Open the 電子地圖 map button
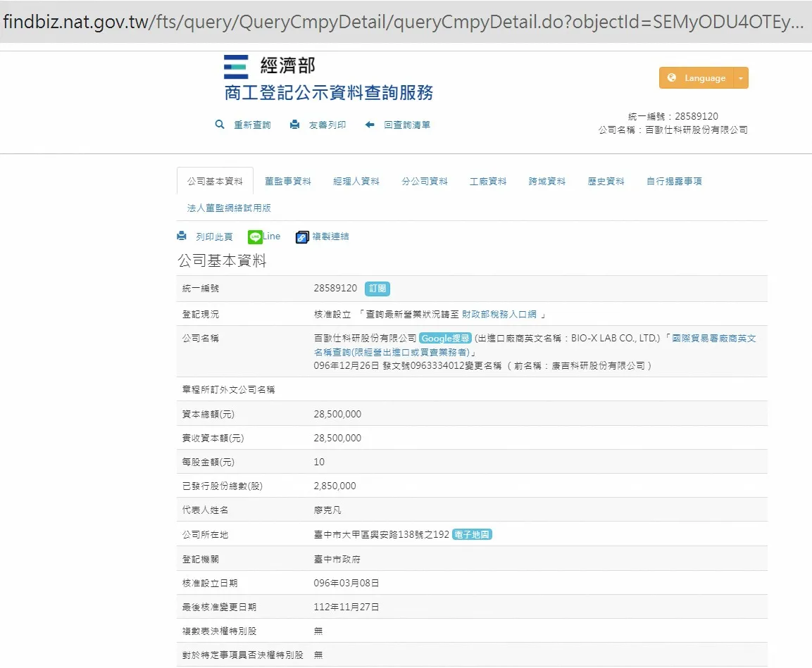Image resolution: width=812 pixels, height=668 pixels. click(x=472, y=535)
